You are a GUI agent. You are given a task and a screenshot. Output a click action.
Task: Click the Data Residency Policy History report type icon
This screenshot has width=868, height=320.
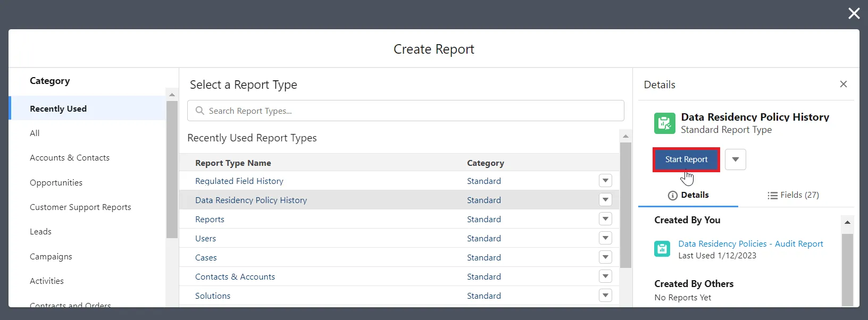[x=664, y=123]
